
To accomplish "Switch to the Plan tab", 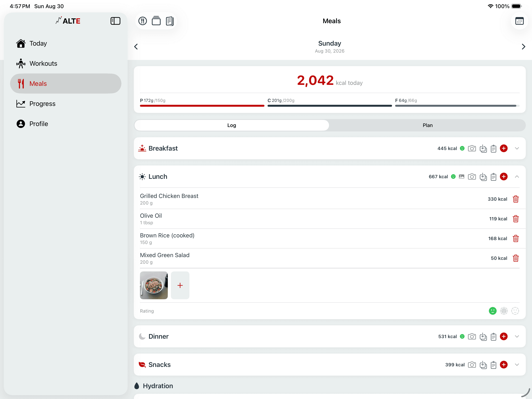I will point(427,125).
